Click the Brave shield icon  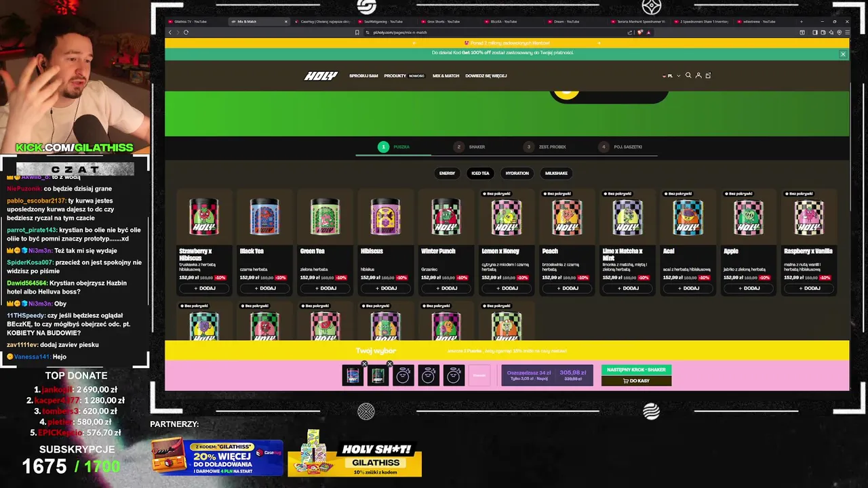pos(640,33)
